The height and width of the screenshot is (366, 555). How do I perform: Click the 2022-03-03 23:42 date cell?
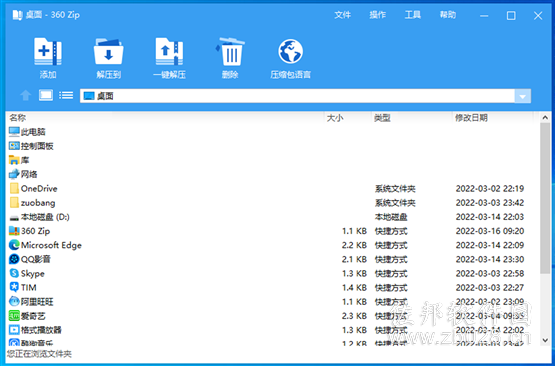[x=490, y=202]
